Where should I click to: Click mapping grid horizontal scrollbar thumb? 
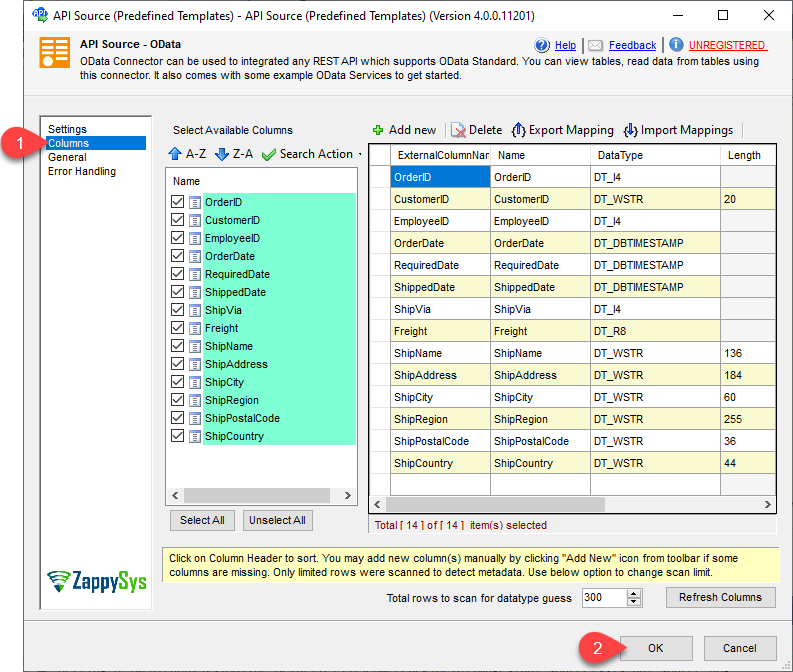[x=495, y=505]
